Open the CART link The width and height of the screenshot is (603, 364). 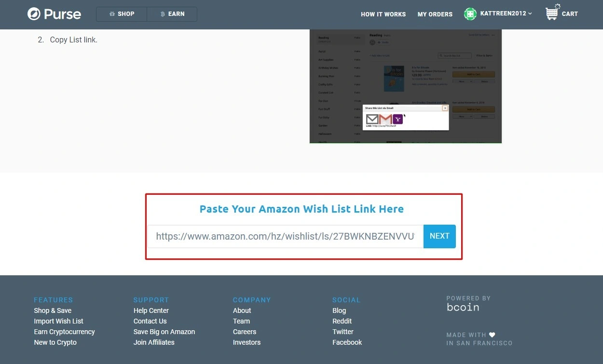570,14
